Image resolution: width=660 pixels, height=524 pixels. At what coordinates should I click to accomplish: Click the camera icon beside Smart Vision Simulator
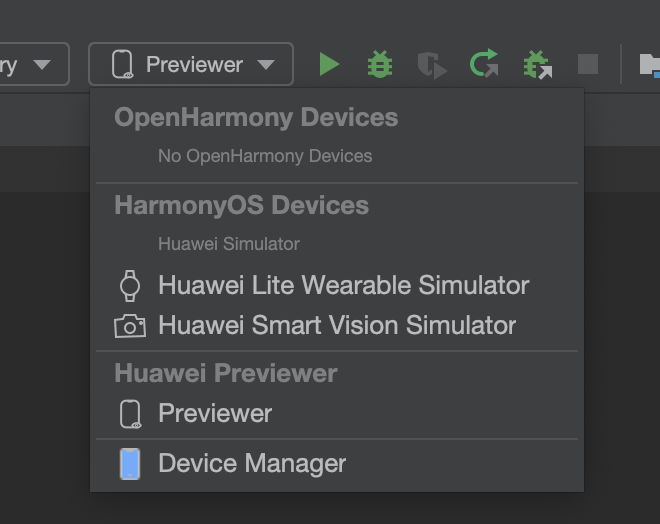(x=130, y=326)
